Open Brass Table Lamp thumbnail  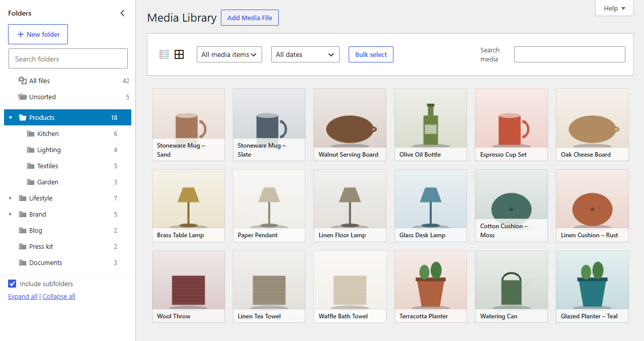(x=188, y=206)
